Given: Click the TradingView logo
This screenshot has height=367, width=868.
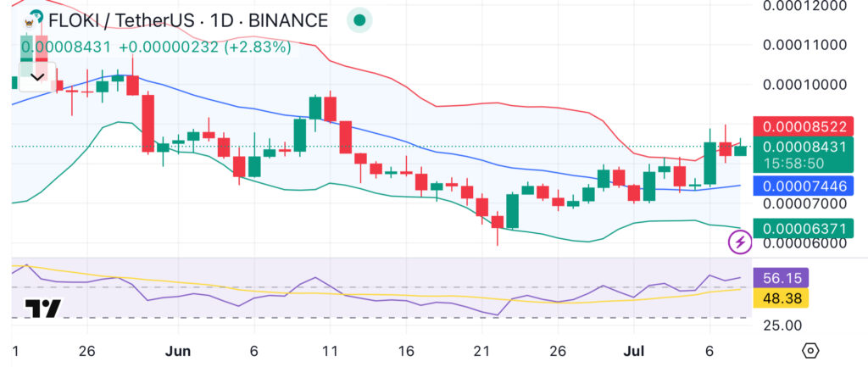Looking at the screenshot, I should (42, 309).
